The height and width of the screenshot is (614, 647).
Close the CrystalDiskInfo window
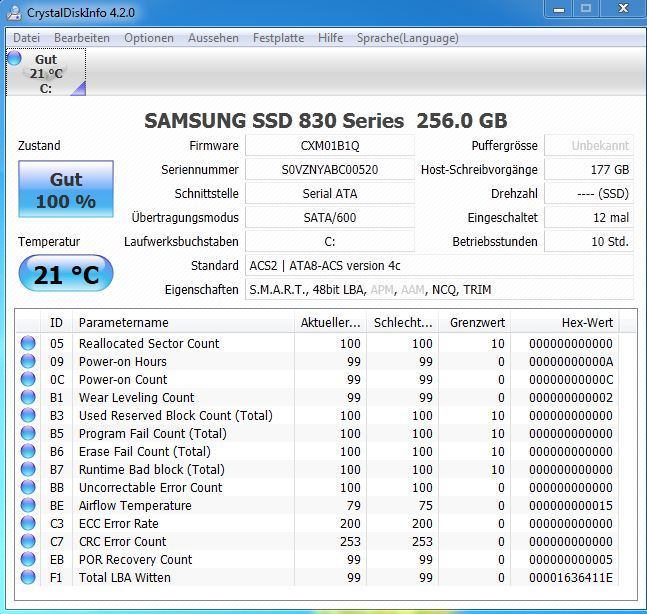tap(623, 9)
